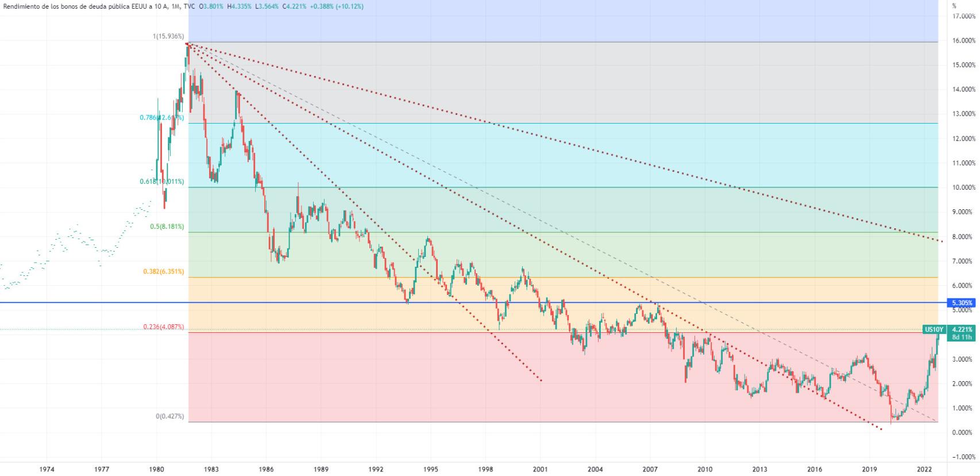
Task: Select the Fibonacci 1(15.936%) level label
Action: tap(168, 36)
